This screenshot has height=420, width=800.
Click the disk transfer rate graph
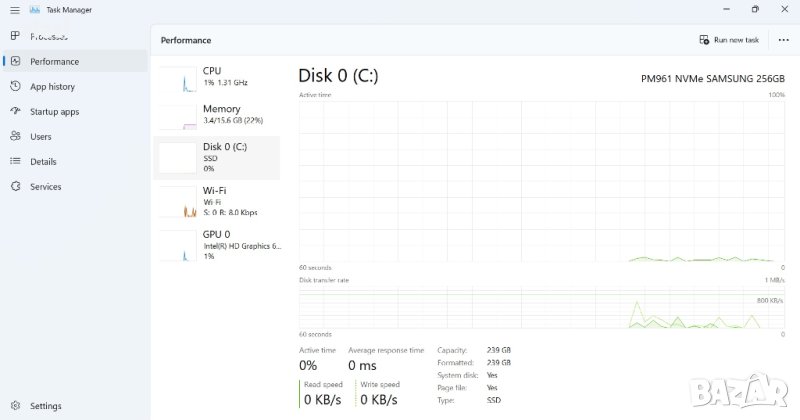[541, 307]
